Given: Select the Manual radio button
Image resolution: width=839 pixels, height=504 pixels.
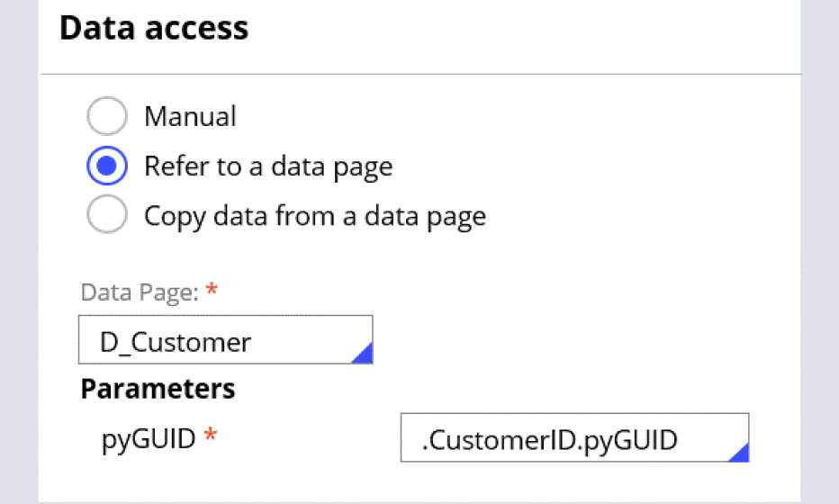Looking at the screenshot, I should [106, 117].
